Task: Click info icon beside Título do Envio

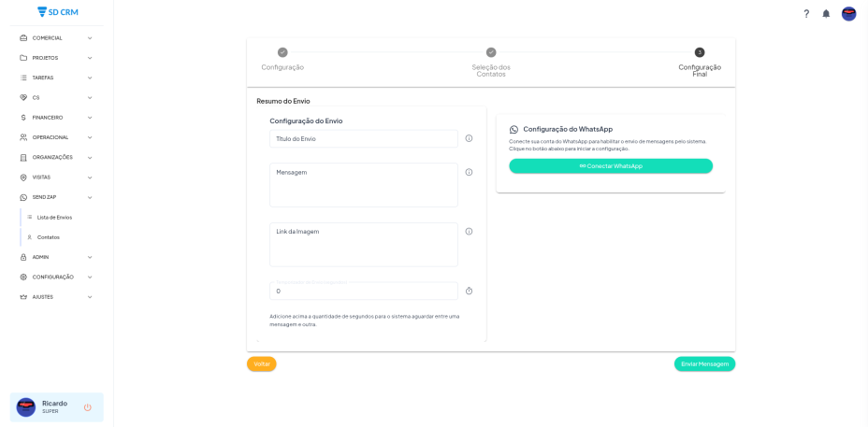Action: tap(469, 138)
